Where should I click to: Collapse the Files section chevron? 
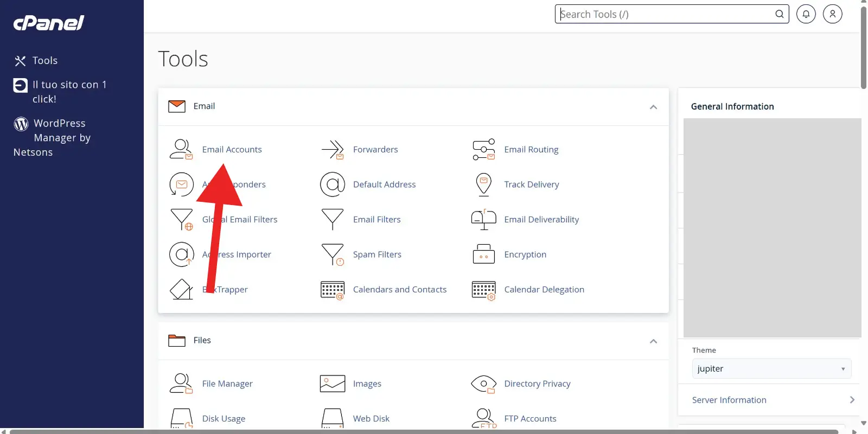(x=653, y=341)
